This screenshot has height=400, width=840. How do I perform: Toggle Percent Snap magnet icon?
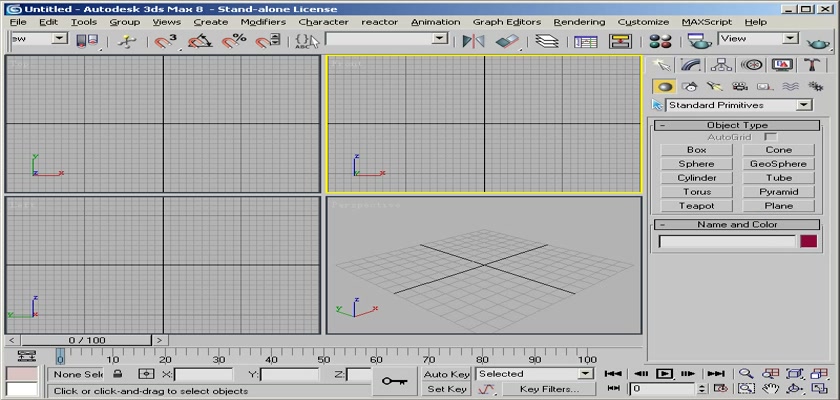234,41
